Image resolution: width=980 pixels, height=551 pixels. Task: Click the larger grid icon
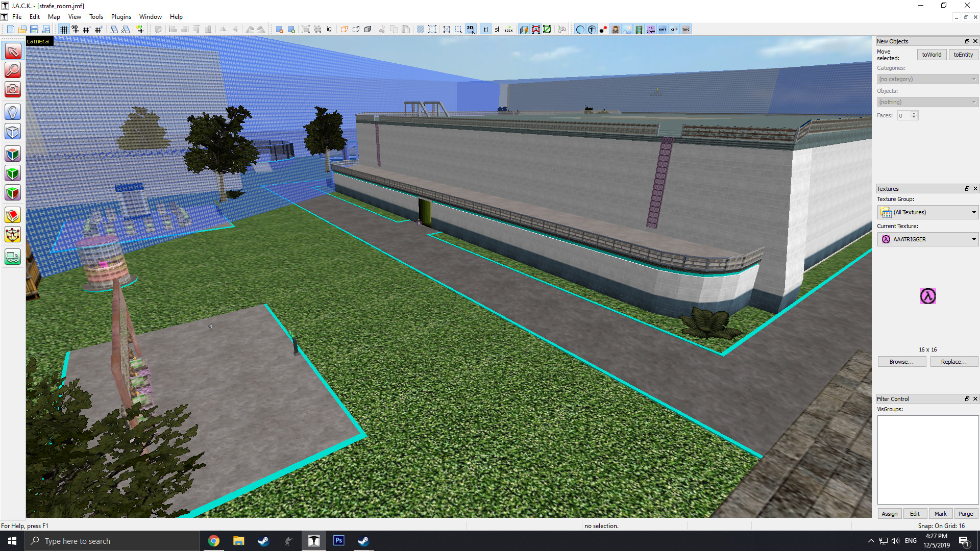(98, 29)
